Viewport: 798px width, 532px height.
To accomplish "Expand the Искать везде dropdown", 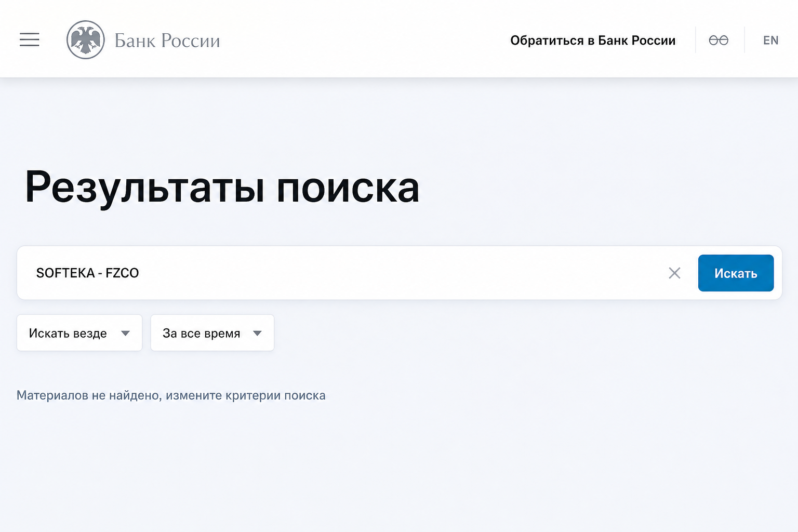I will point(79,333).
